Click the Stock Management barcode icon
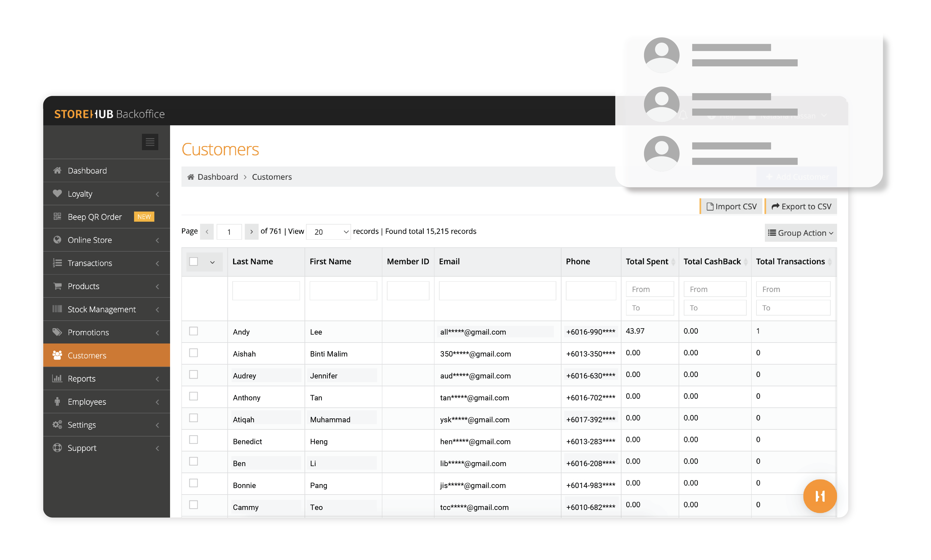Image resolution: width=931 pixels, height=560 pixels. (57, 309)
